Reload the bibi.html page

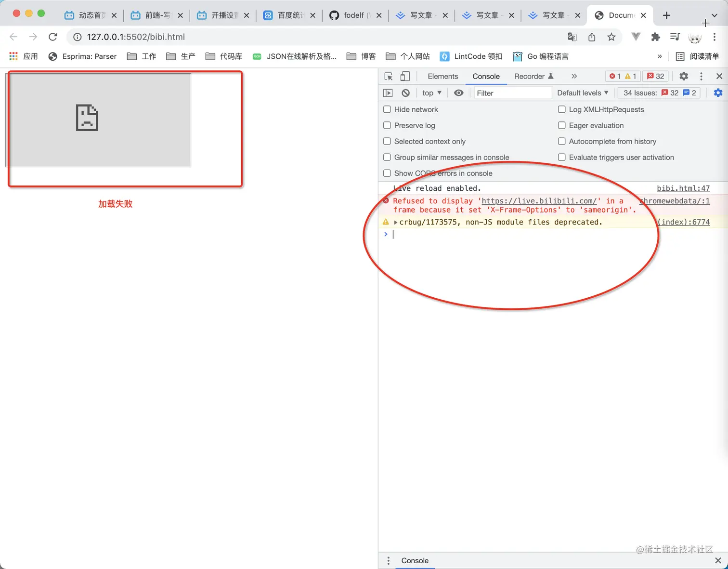click(x=53, y=37)
